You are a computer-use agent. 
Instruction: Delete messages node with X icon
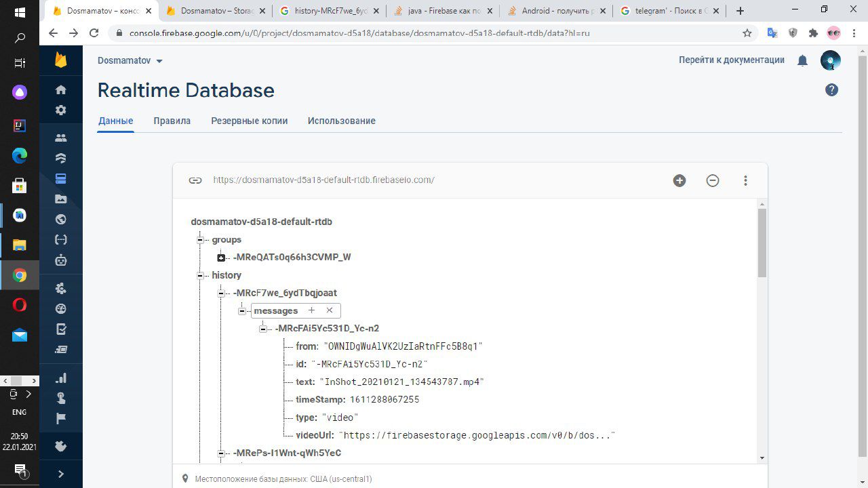[330, 310]
